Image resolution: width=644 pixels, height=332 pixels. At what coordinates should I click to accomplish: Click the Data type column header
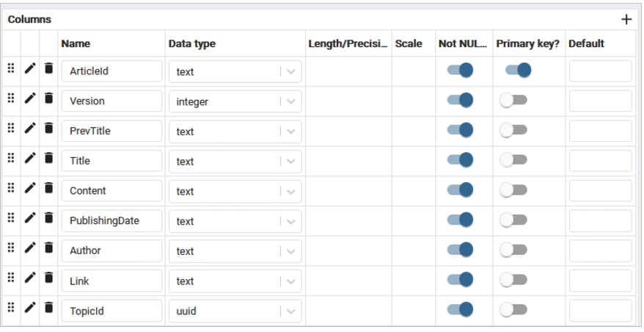tap(192, 43)
